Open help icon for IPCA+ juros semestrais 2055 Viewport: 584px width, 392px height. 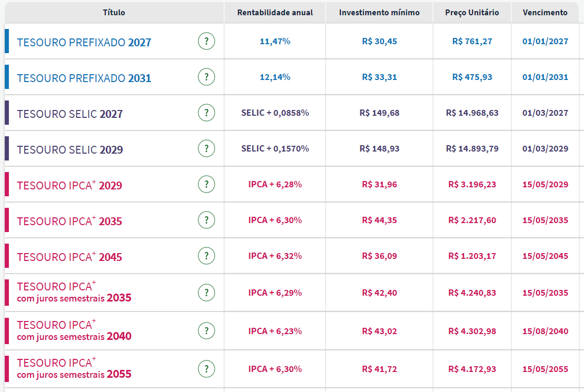click(206, 368)
